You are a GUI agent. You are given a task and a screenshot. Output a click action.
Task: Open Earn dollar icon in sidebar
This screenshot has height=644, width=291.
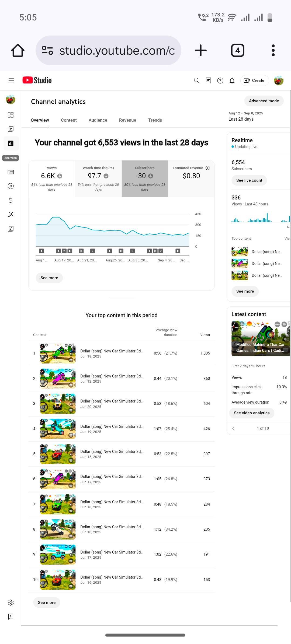click(x=11, y=200)
